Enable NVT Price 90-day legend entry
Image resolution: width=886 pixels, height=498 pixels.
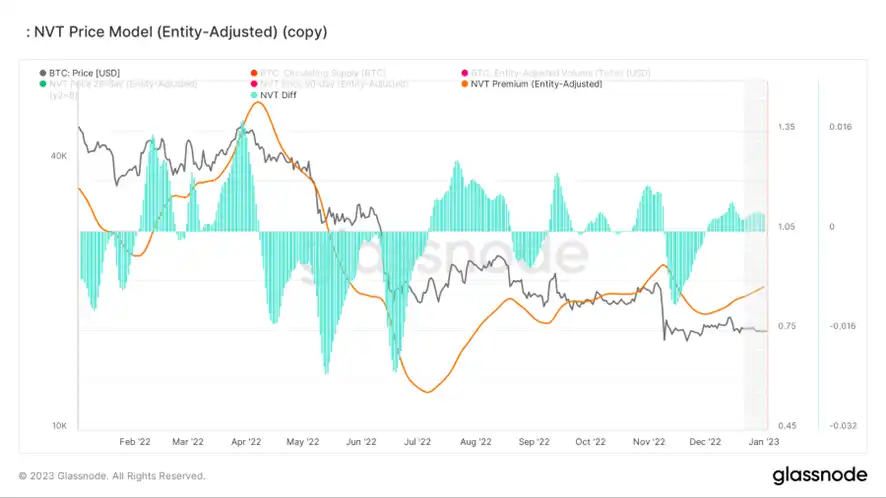329,84
